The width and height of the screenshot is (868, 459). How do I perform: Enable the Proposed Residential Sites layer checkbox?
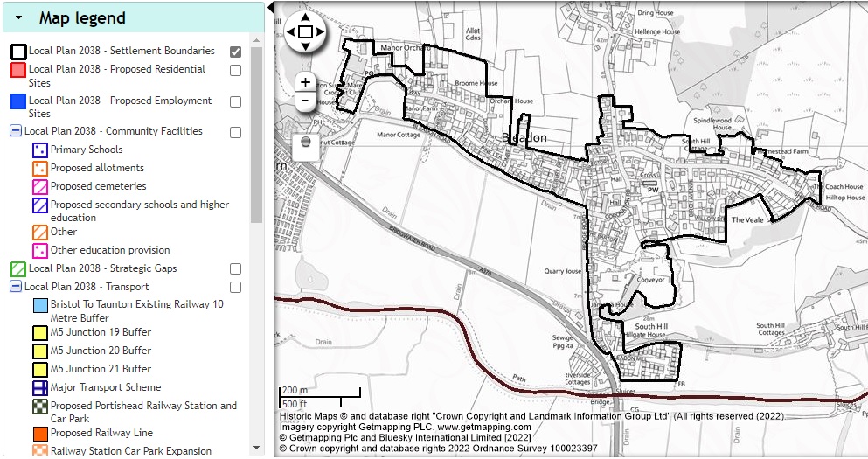pyautogui.click(x=235, y=71)
